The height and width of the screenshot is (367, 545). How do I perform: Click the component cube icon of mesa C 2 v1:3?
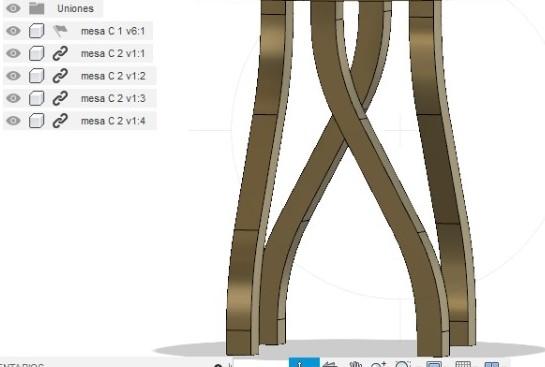[x=36, y=98]
